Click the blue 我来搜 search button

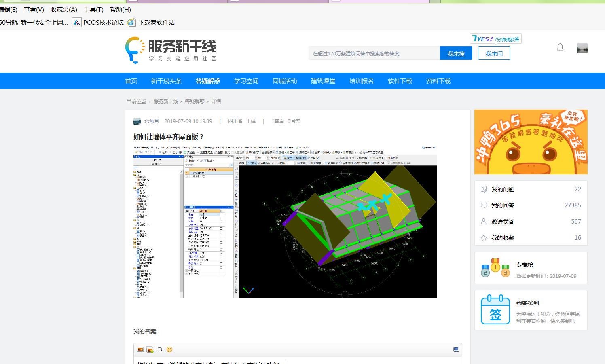point(456,53)
